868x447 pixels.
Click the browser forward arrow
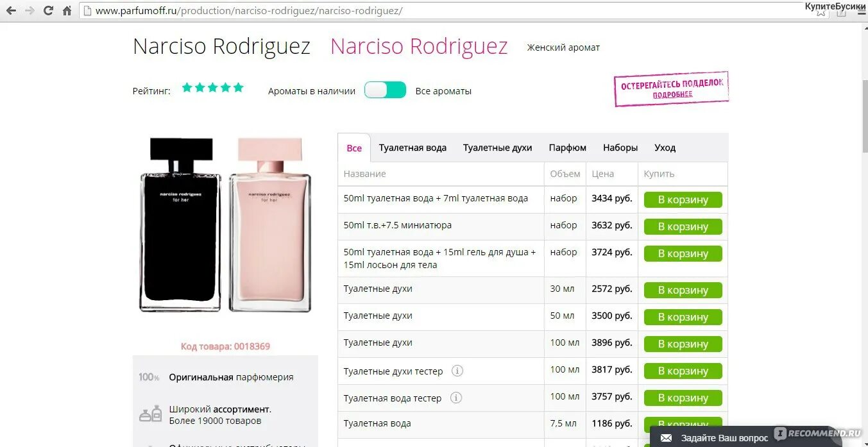click(30, 11)
